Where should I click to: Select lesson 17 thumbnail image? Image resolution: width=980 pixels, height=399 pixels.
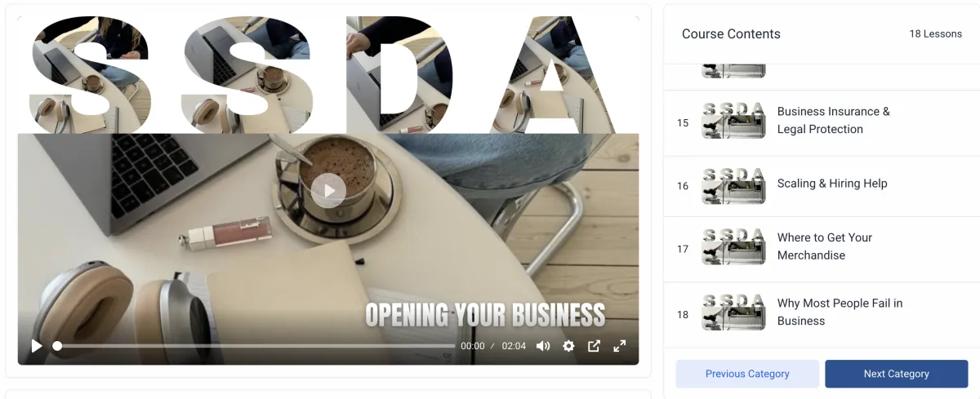click(733, 248)
